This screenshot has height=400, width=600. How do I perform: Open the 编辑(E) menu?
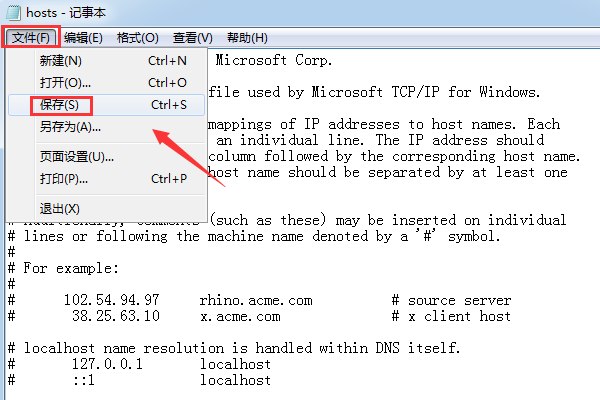pyautogui.click(x=83, y=38)
